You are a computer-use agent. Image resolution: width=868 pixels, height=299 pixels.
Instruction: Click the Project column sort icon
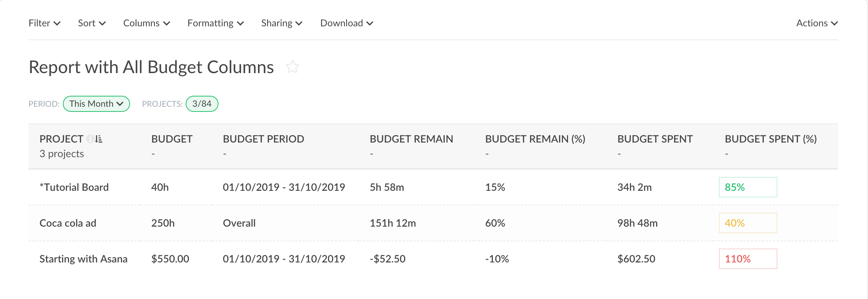click(x=99, y=139)
